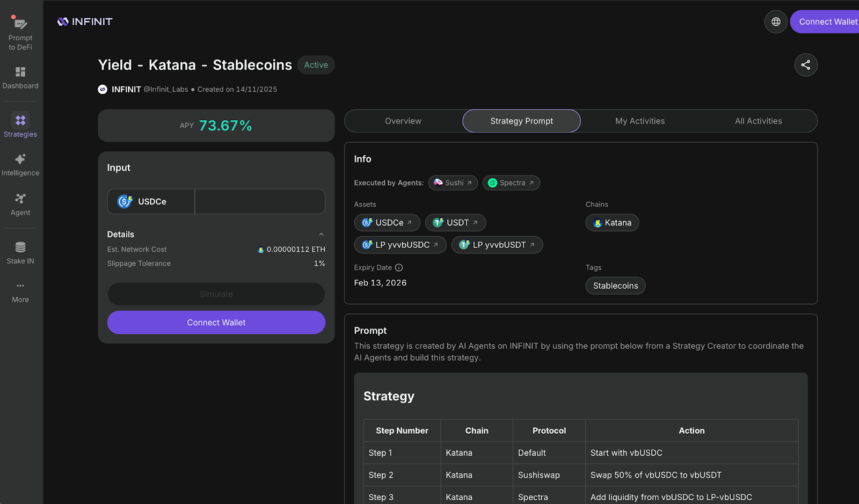859x504 pixels.
Task: Collapse the Details section chevron
Action: pos(321,234)
